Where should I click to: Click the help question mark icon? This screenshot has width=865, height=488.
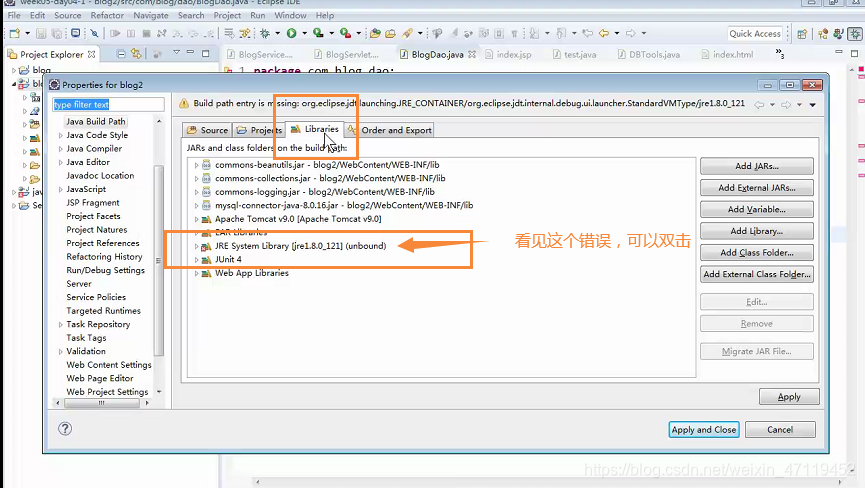tap(65, 428)
